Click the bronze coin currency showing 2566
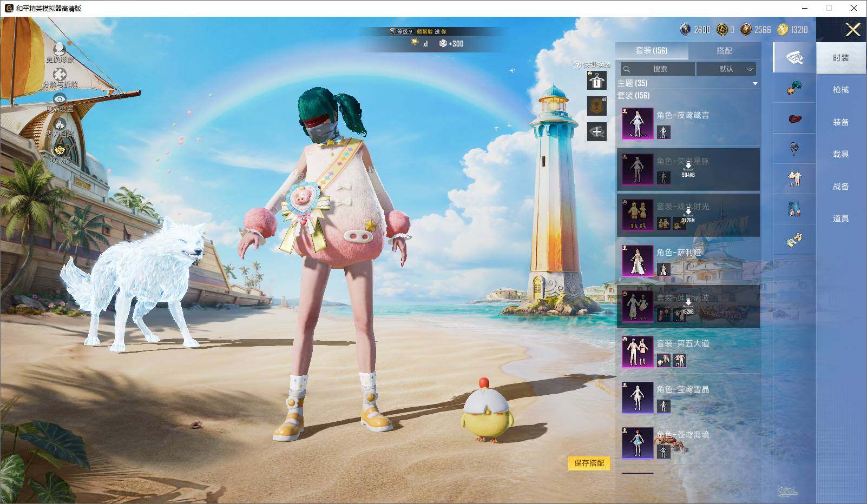The height and width of the screenshot is (504, 867). pos(746,29)
